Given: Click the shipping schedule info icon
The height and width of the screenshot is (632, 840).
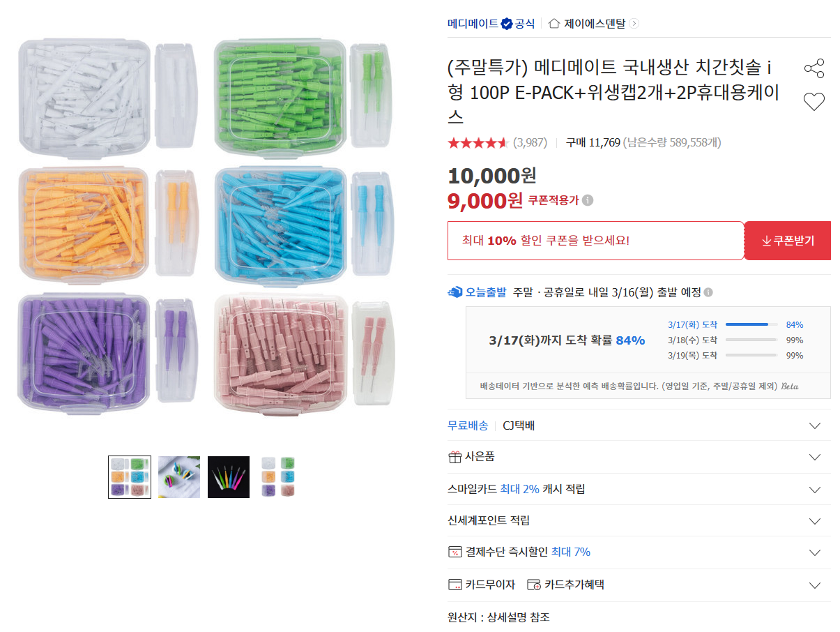Looking at the screenshot, I should pos(708,292).
